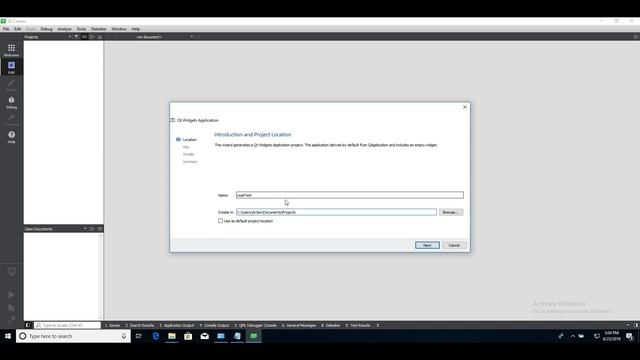Click the Build hammer icon
This screenshot has height=360, width=640.
click(x=11, y=319)
